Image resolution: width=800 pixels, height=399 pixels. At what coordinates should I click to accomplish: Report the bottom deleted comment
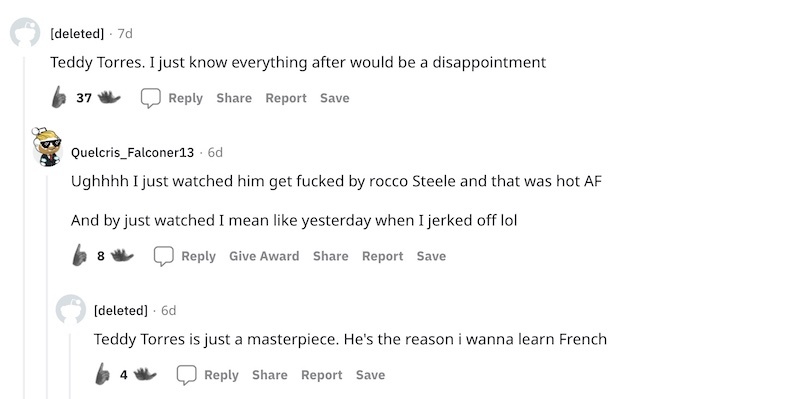pyautogui.click(x=321, y=375)
